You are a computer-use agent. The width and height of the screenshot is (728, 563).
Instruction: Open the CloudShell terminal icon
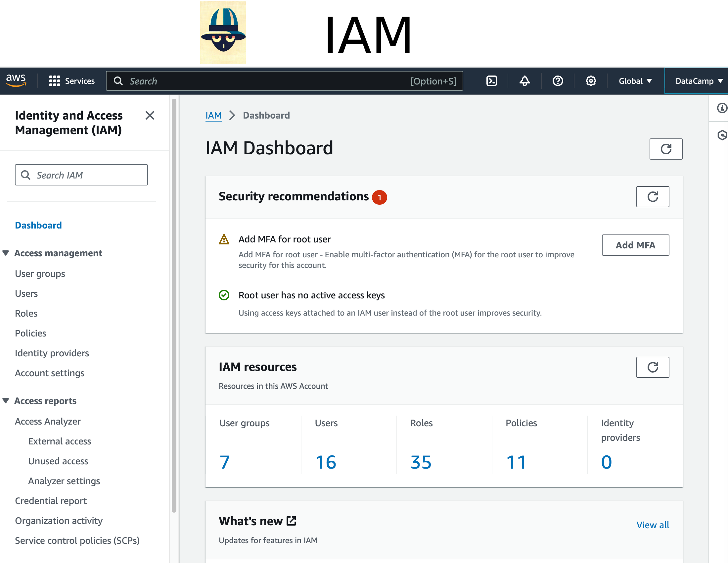tap(492, 81)
